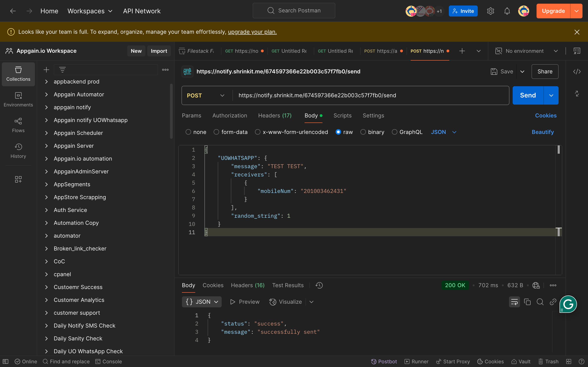Image resolution: width=588 pixels, height=367 pixels.
Task: Open the History sidebar panel
Action: pyautogui.click(x=18, y=151)
